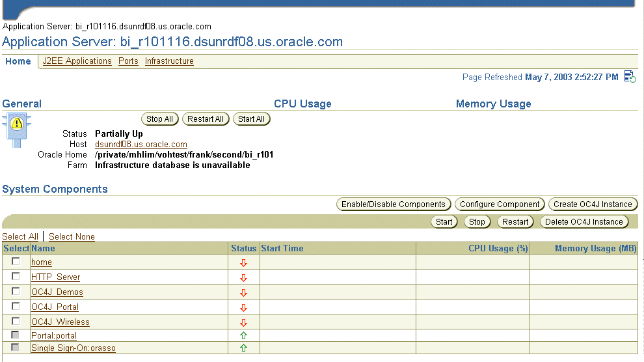The height and width of the screenshot is (362, 644).
Task: Click Enable/Disable Components button
Action: coord(394,204)
